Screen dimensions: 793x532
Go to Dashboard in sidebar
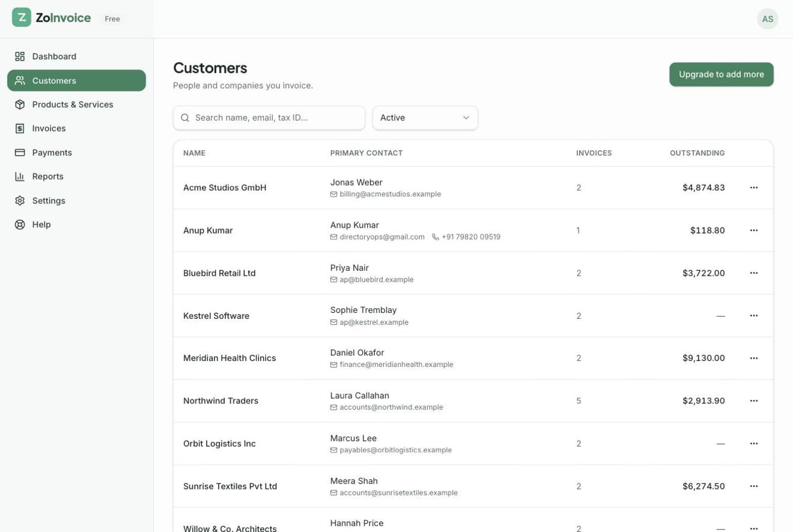[76, 56]
